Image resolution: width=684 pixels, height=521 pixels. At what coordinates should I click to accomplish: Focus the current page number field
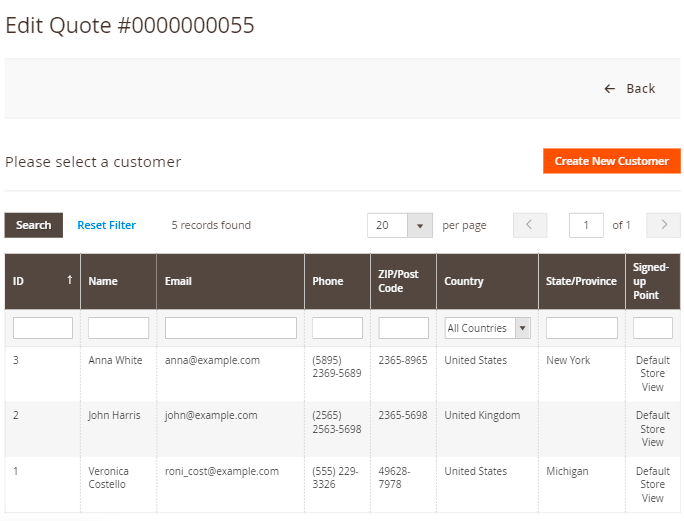point(586,225)
